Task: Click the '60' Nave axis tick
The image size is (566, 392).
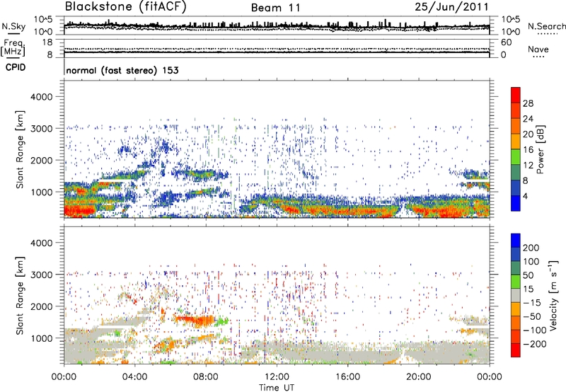Action: click(506, 42)
